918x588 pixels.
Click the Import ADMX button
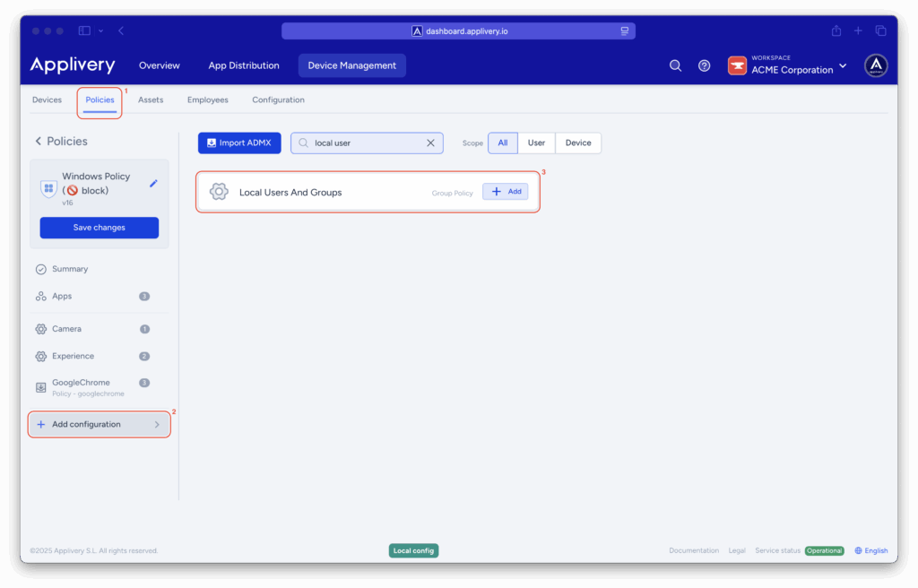(x=239, y=143)
